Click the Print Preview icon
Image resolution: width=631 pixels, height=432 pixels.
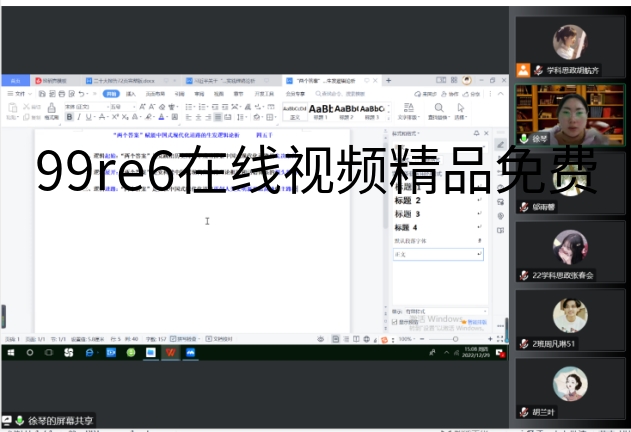coord(72,94)
